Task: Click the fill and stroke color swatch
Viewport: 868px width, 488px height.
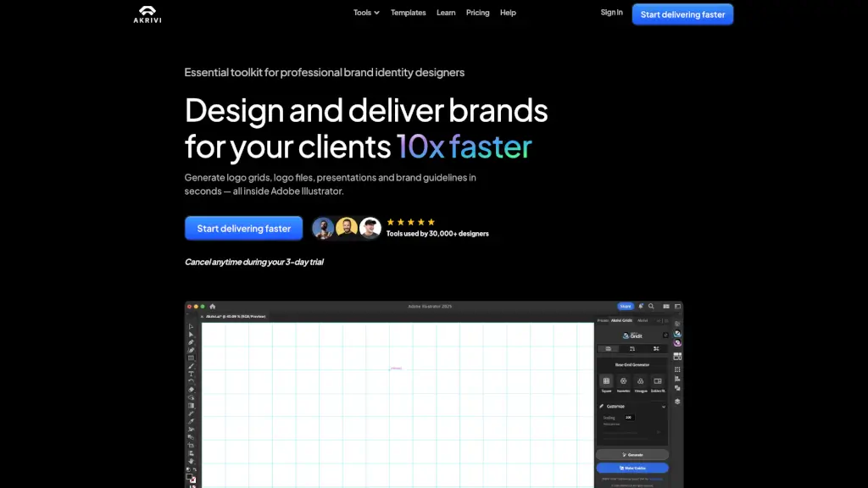Action: (191, 478)
